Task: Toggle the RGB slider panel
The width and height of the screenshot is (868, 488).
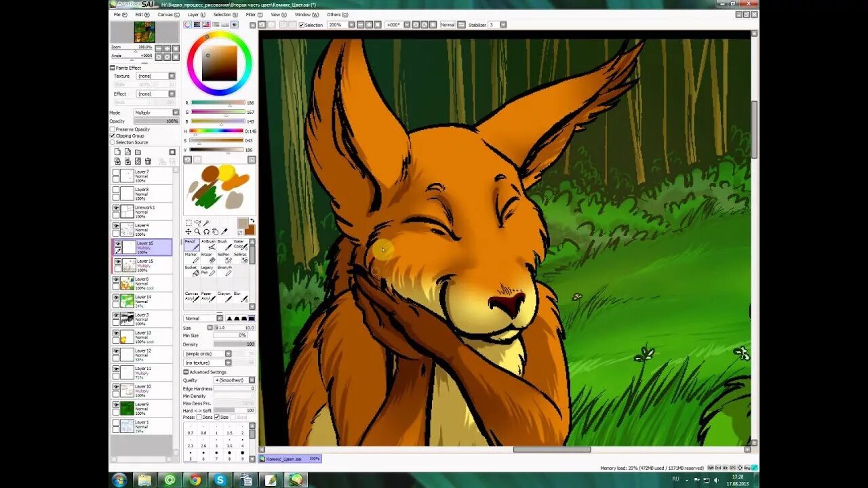Action: pos(197,25)
